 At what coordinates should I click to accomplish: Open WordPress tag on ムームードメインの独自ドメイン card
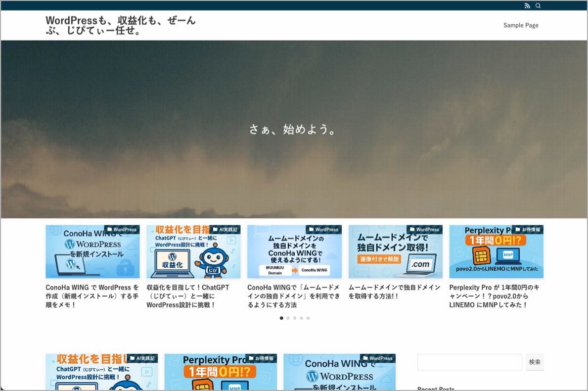[323, 229]
